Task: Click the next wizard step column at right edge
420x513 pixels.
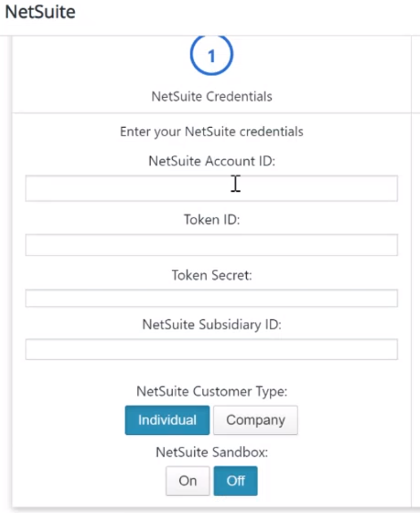Action: [416, 77]
